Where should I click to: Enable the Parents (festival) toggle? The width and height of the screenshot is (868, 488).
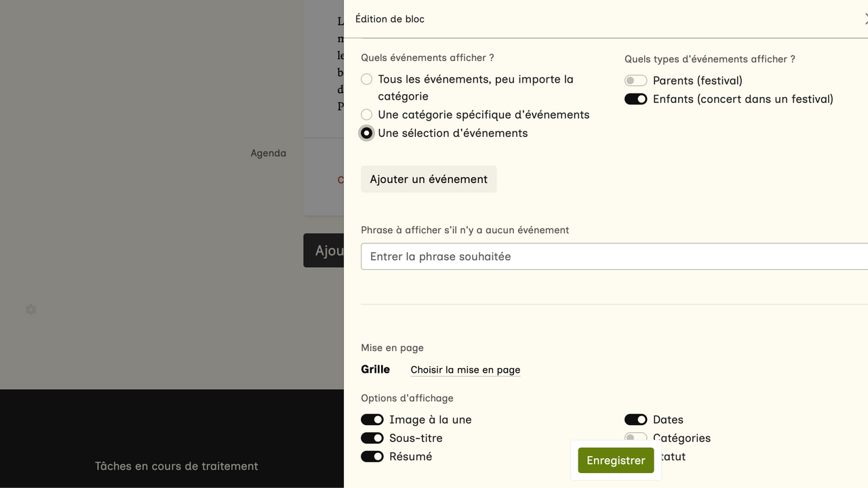click(635, 81)
